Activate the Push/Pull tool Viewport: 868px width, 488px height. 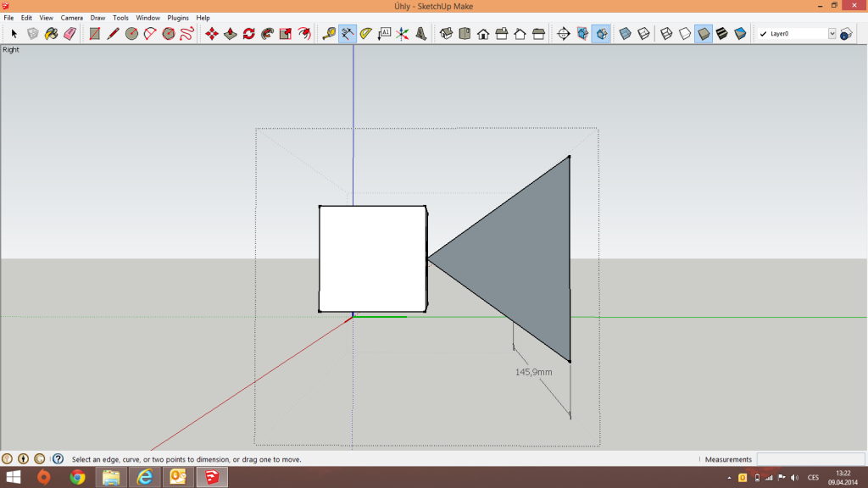coord(230,34)
